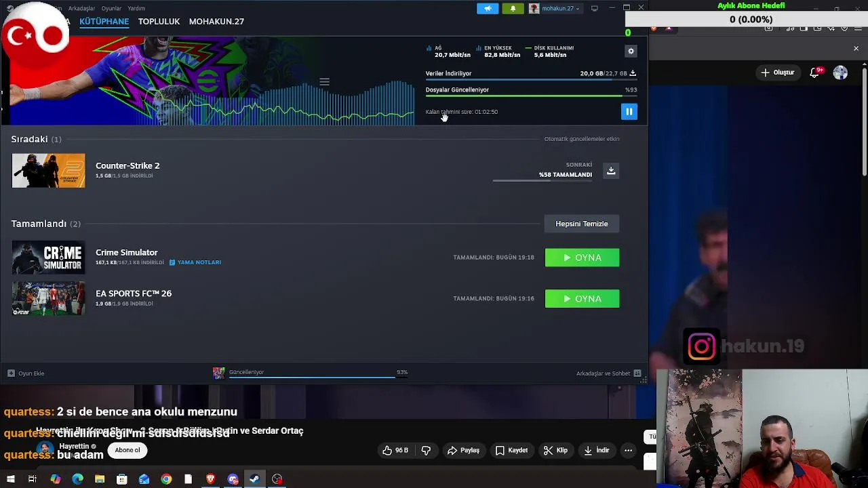Pause the current Steam download
This screenshot has height=488, width=868.
[x=629, y=112]
